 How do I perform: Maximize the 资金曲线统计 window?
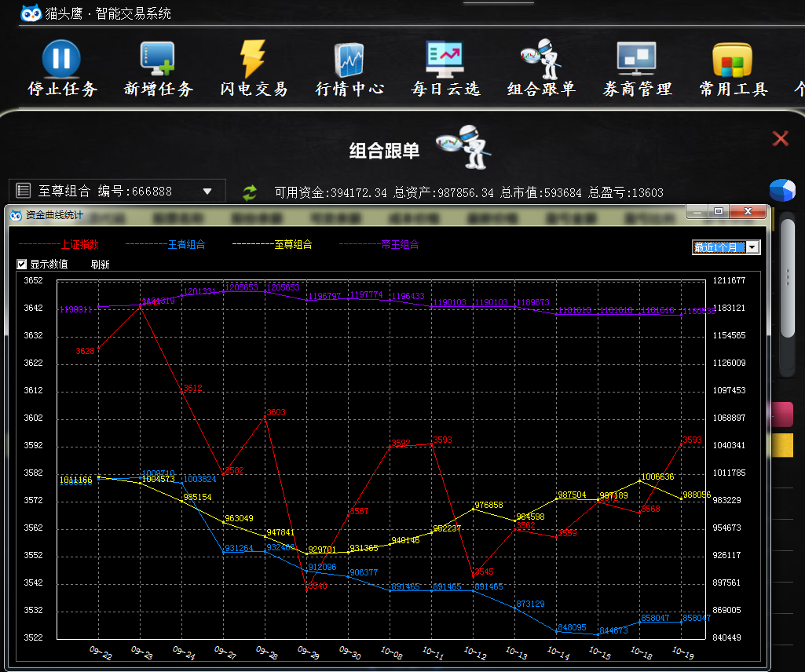click(718, 212)
